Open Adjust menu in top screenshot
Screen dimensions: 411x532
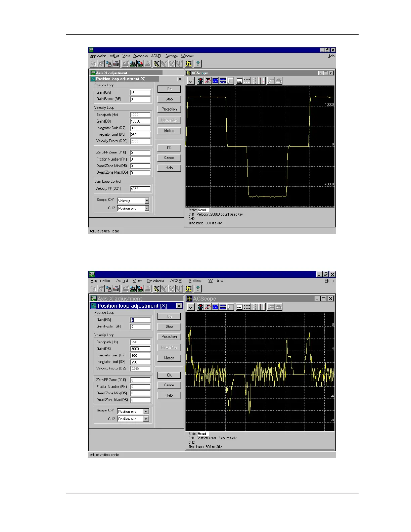(114, 56)
